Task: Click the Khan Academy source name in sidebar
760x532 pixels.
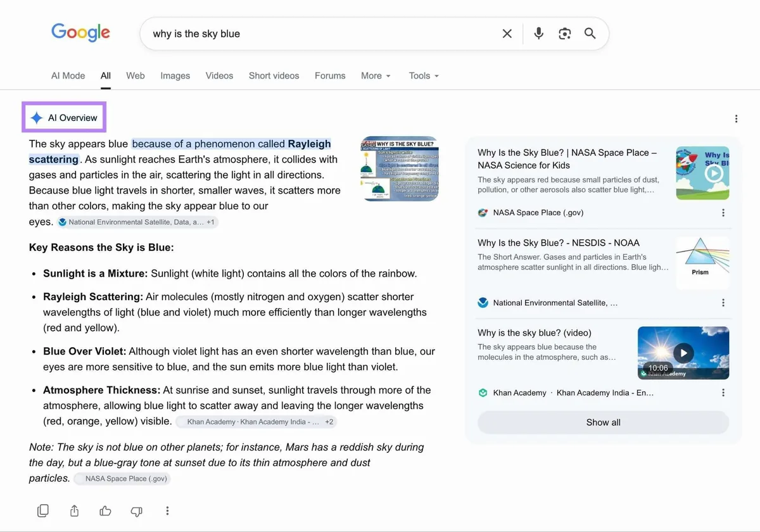Action: click(519, 393)
